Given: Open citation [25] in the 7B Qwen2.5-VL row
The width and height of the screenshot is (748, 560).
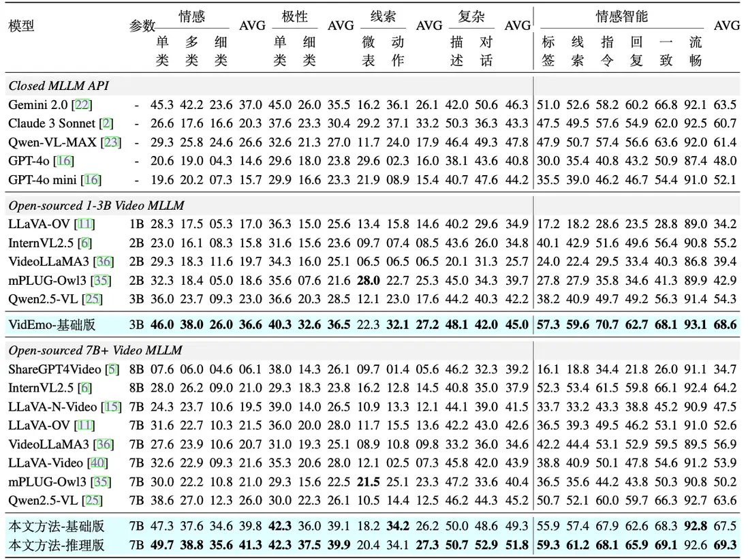Looking at the screenshot, I should pos(92,500).
